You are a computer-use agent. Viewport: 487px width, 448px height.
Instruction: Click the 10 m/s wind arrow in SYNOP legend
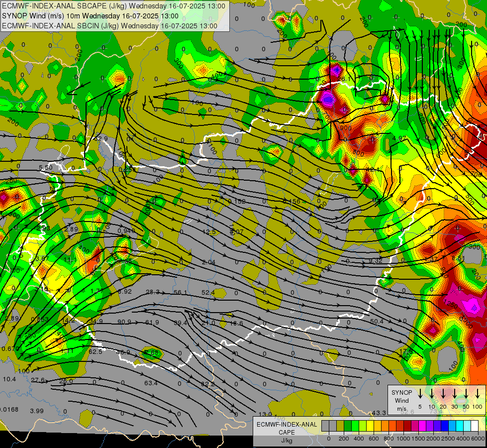click(x=432, y=394)
